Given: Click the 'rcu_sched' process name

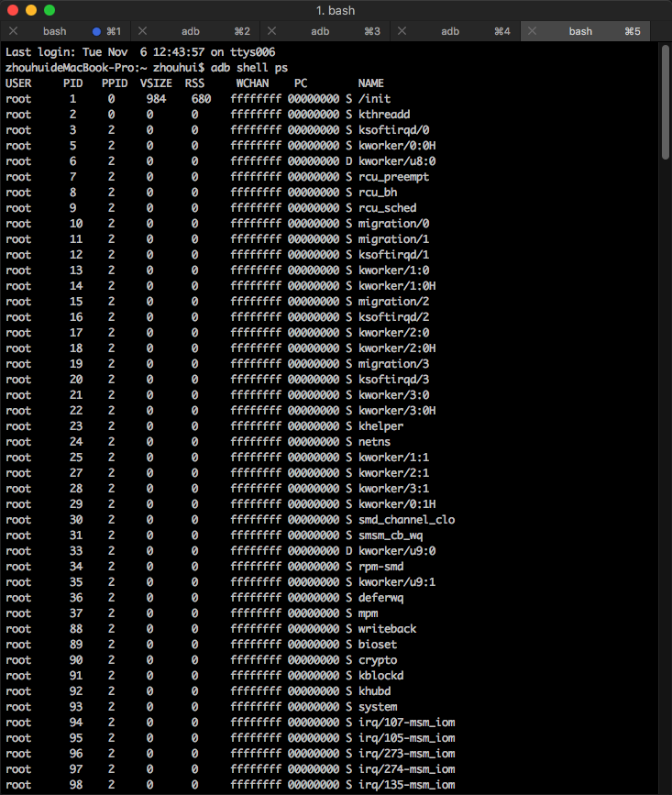Looking at the screenshot, I should click(387, 208).
